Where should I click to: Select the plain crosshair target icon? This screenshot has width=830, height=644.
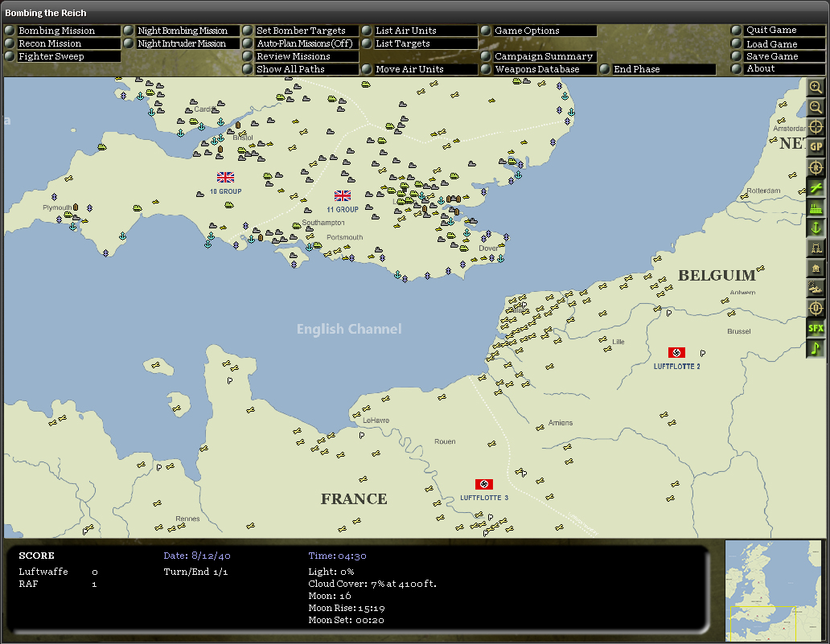tap(816, 127)
